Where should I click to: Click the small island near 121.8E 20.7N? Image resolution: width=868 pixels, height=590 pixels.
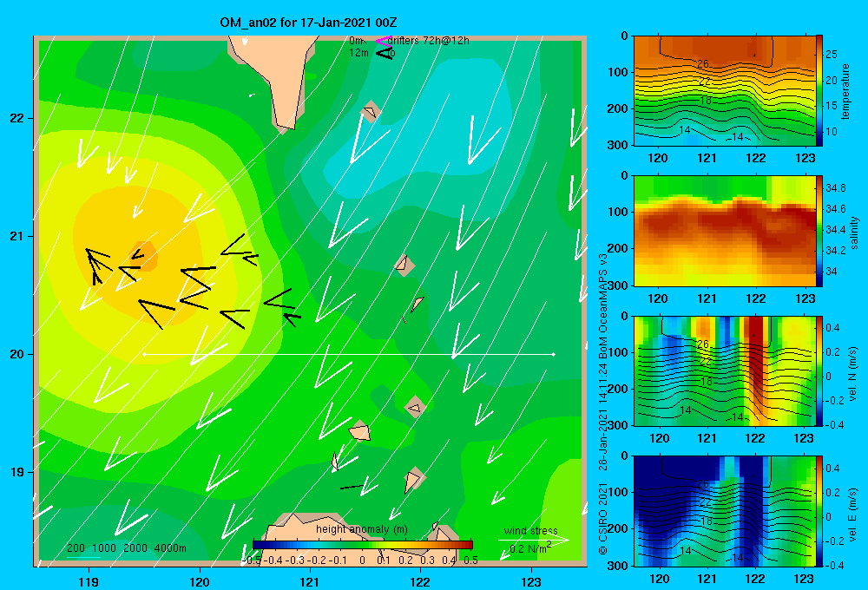point(404,265)
